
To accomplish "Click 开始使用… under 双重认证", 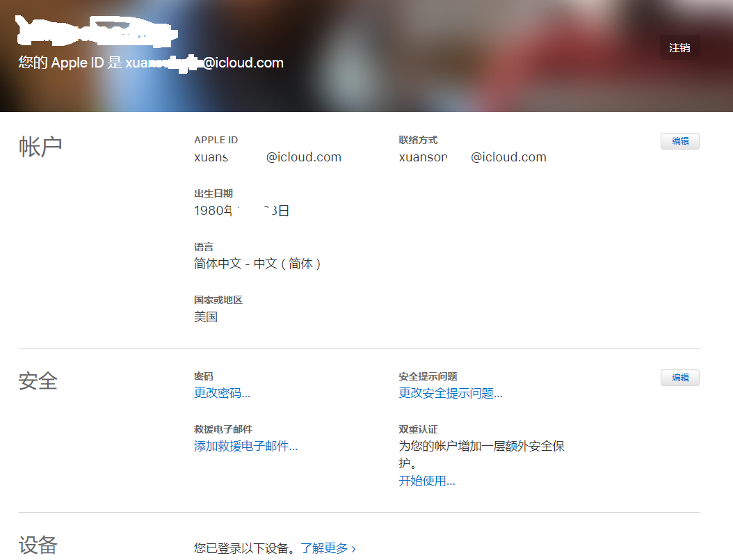I will pyautogui.click(x=427, y=481).
